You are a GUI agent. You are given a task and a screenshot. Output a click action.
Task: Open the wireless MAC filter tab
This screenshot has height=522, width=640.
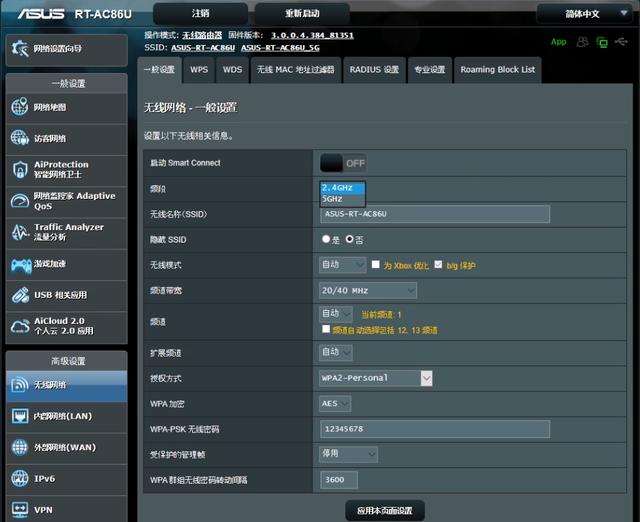pos(296,70)
